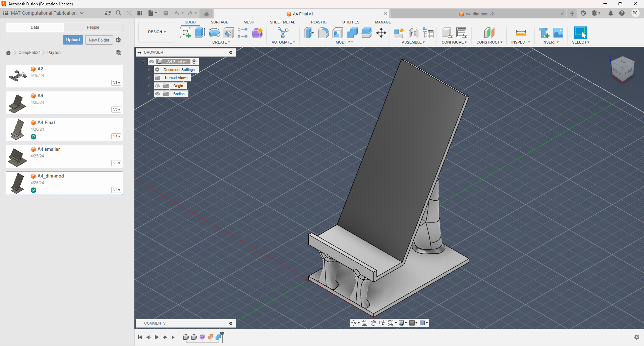The image size is (644, 346).
Task: Open the MAT Computational Fabrication team dropdown
Action: pos(44,13)
